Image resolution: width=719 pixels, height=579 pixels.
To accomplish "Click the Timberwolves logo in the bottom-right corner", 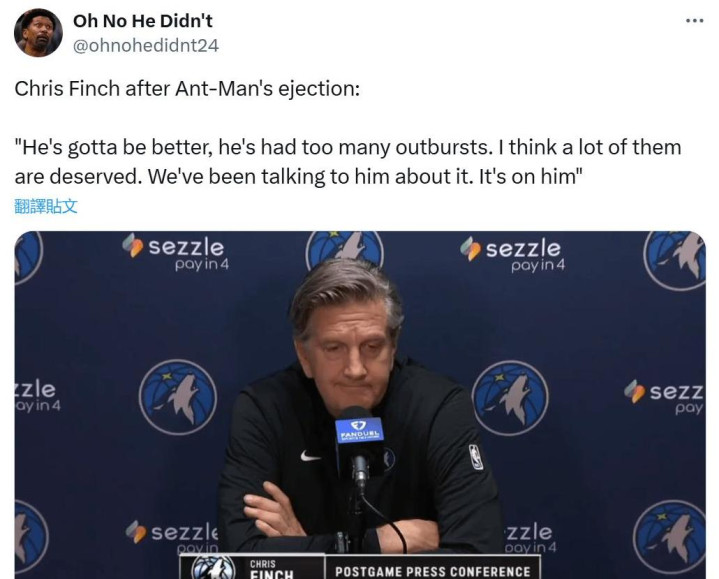I will [669, 537].
